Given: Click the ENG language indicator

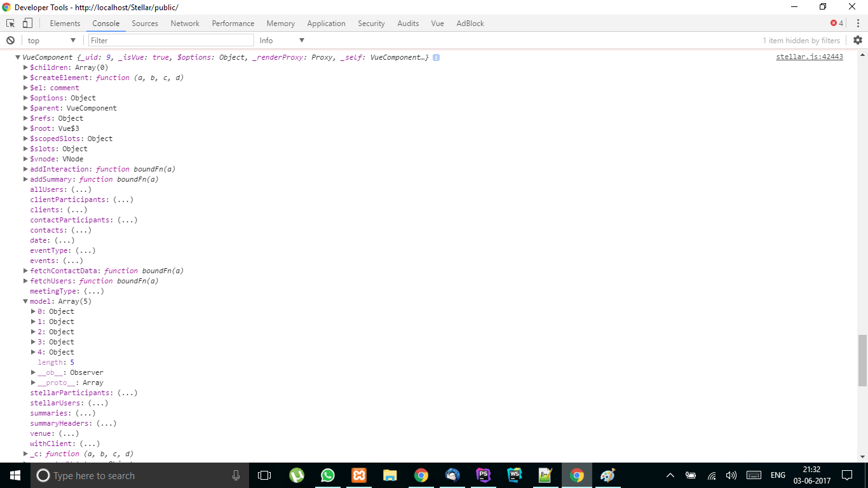Looking at the screenshot, I should (778, 475).
